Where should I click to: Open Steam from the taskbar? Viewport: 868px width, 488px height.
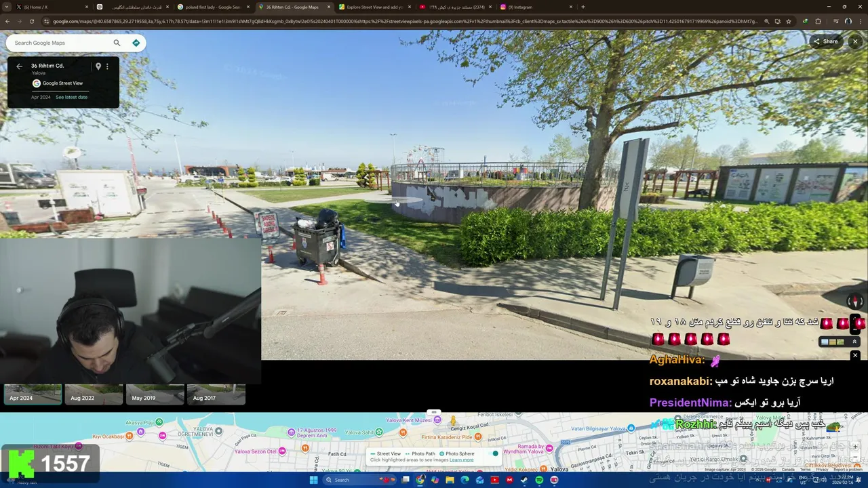pyautogui.click(x=524, y=480)
